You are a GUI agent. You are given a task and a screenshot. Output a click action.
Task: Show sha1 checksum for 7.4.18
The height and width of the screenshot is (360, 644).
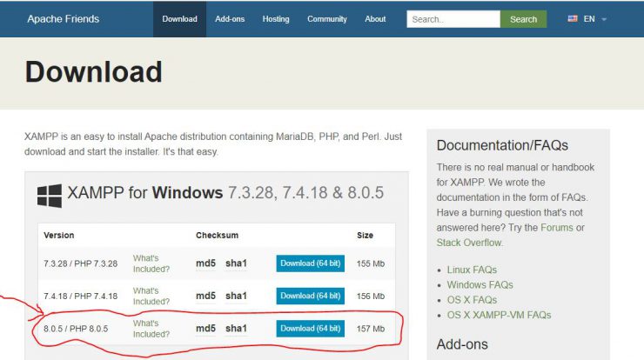[x=236, y=296]
